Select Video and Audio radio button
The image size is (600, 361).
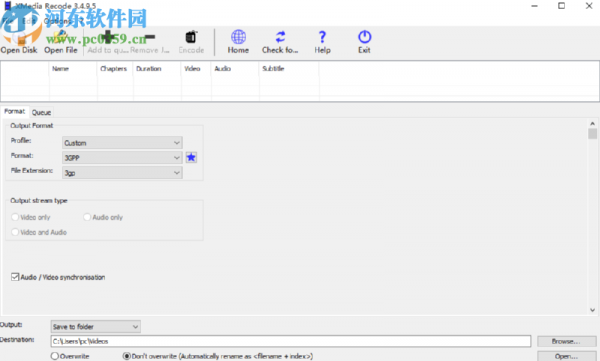point(15,232)
